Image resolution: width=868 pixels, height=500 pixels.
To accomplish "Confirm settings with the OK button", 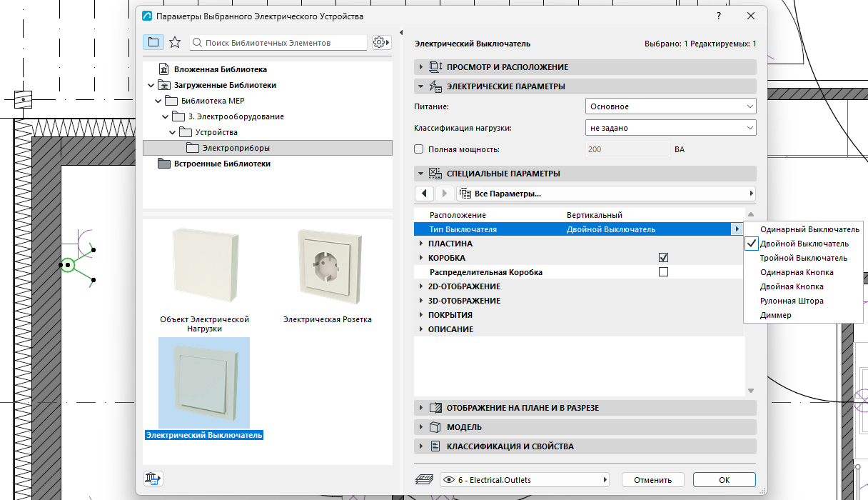I will (x=725, y=480).
